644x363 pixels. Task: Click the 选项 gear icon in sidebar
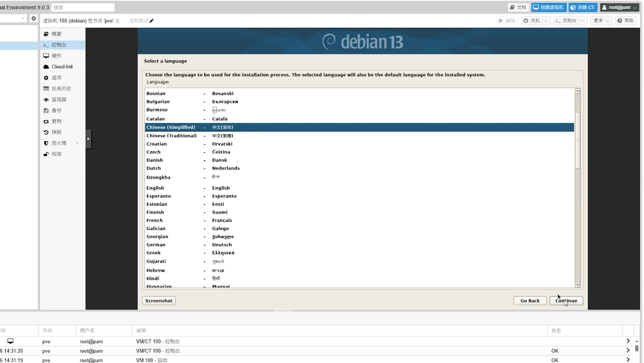click(46, 78)
